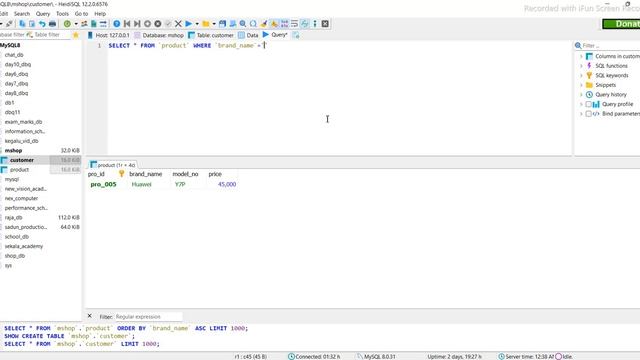
Task: Open a new query tab icon
Action: pyautogui.click(x=296, y=36)
